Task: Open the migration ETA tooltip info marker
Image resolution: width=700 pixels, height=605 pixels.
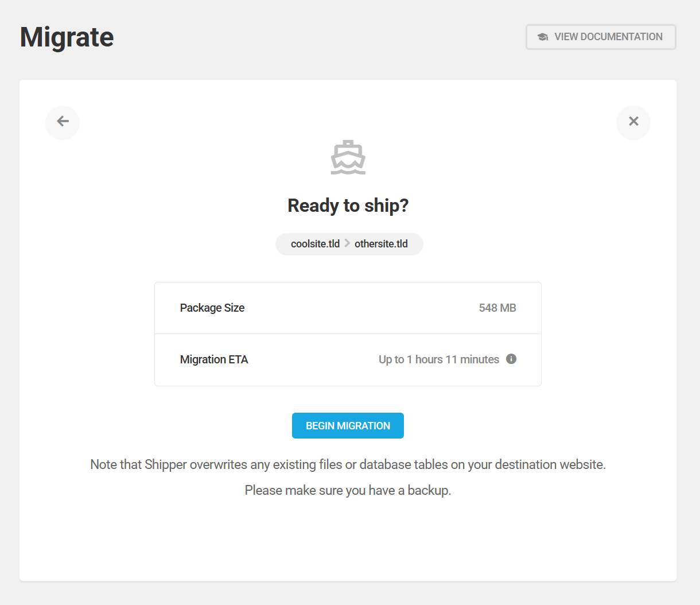Action: click(x=511, y=359)
